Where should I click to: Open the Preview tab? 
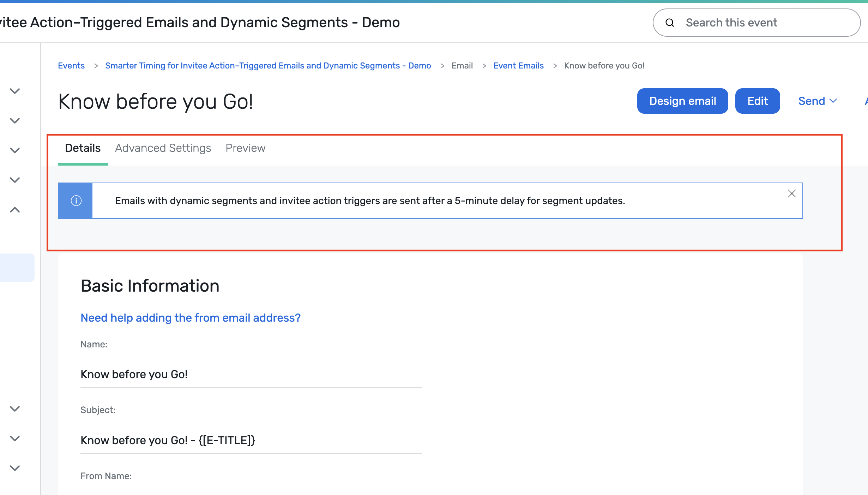pos(245,148)
